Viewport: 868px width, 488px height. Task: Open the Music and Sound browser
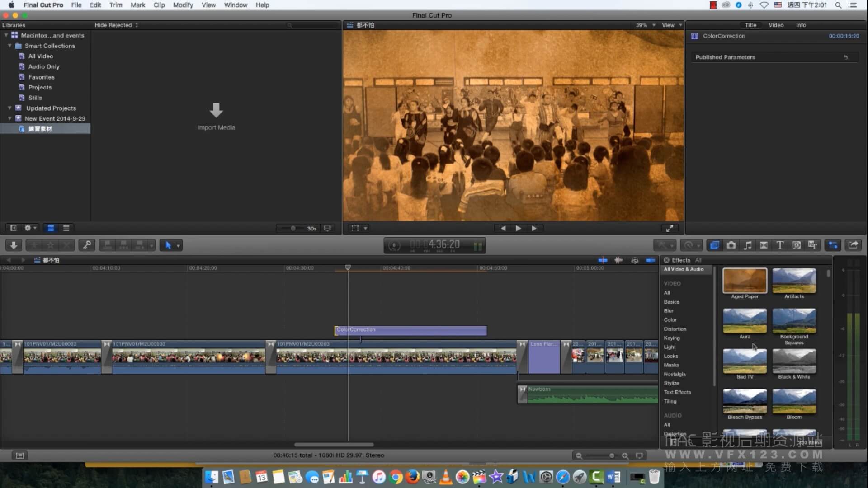click(748, 245)
